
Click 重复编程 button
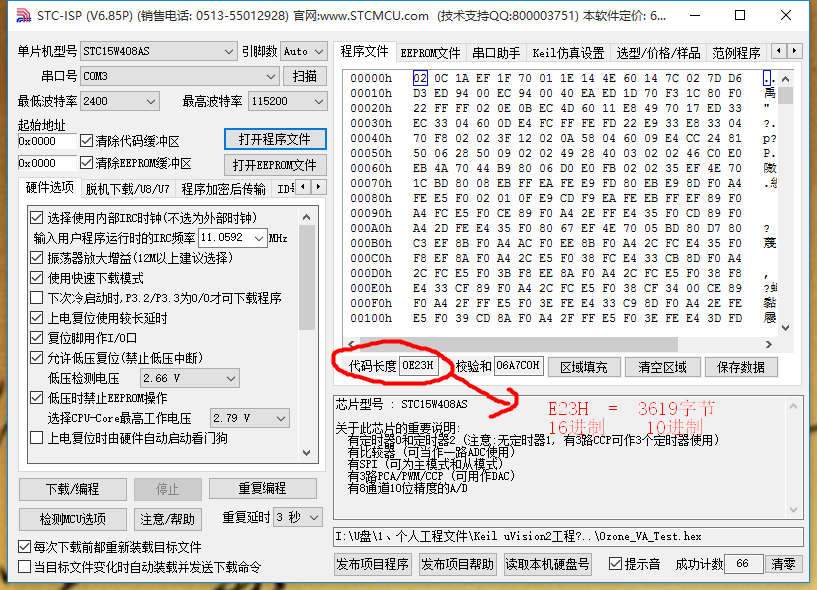pos(263,488)
